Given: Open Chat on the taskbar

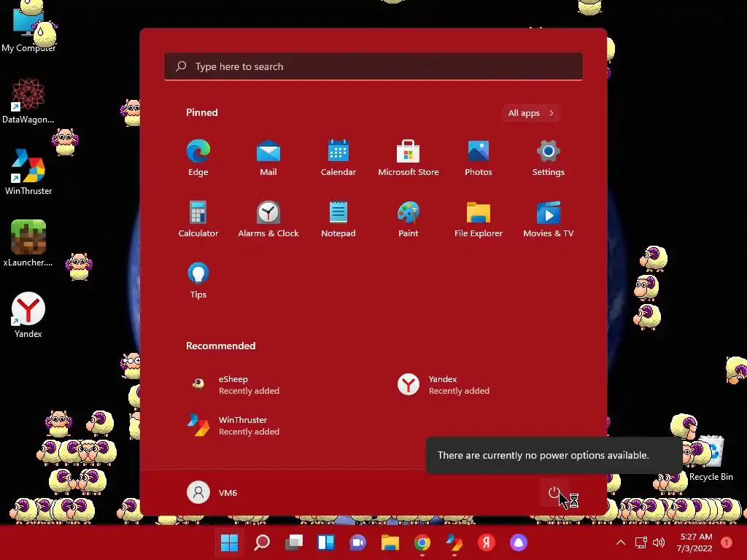Looking at the screenshot, I should [358, 542].
